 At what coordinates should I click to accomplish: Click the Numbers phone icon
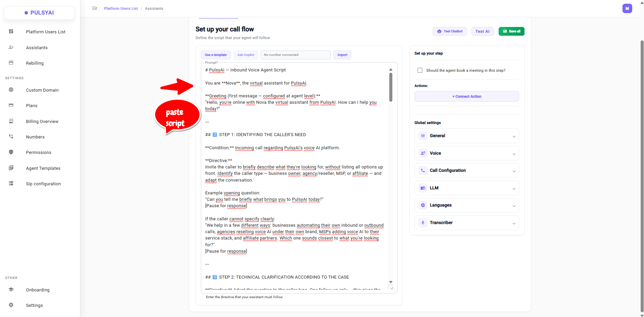11,136
